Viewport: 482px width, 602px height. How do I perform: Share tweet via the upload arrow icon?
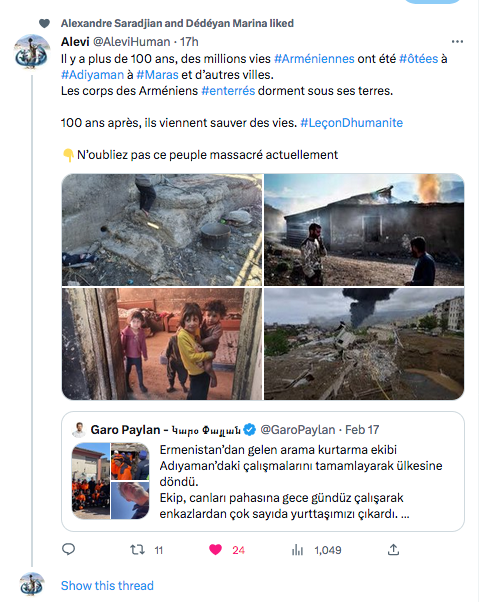click(x=393, y=550)
